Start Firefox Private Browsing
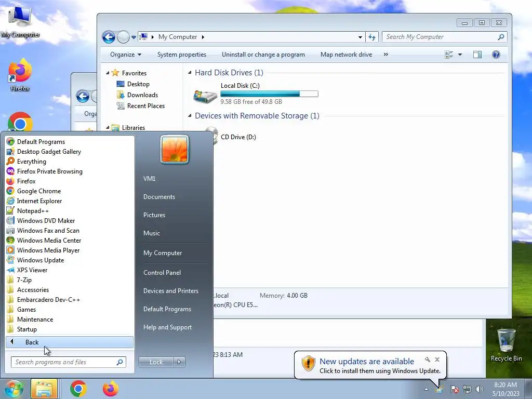The width and height of the screenshot is (532, 399). click(45, 171)
